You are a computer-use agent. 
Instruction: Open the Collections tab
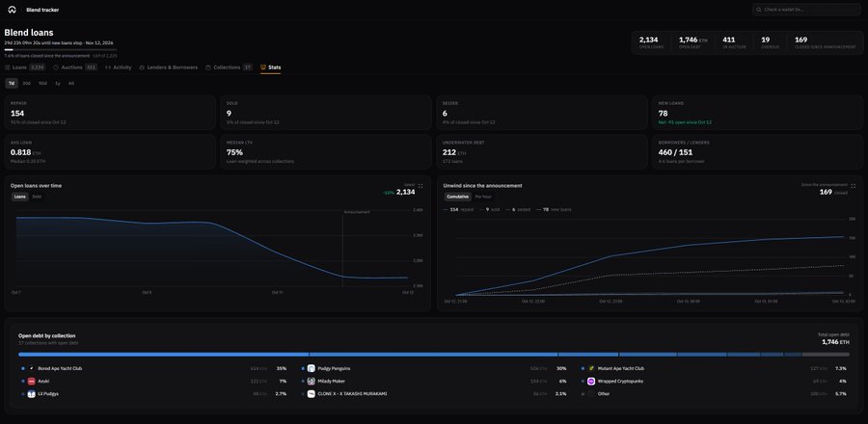[x=229, y=67]
